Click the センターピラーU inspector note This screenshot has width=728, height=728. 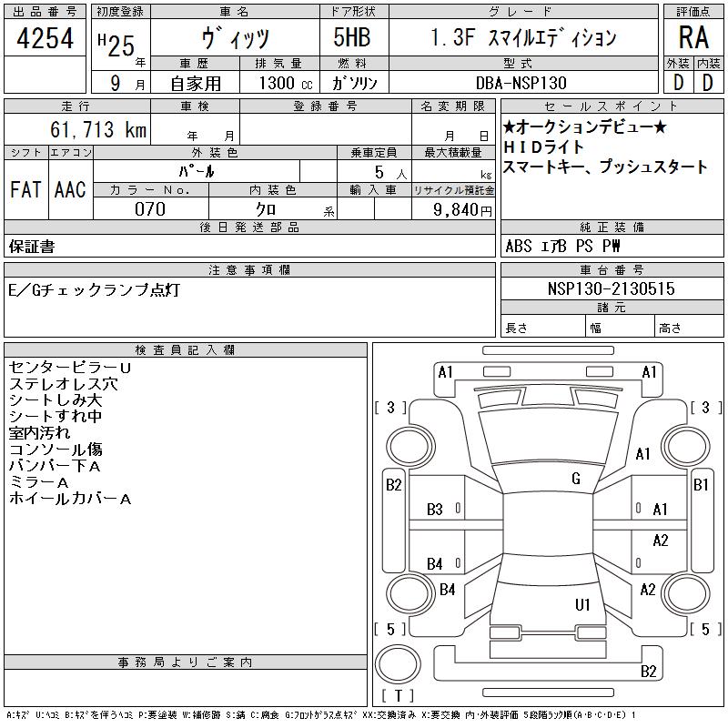(x=70, y=368)
